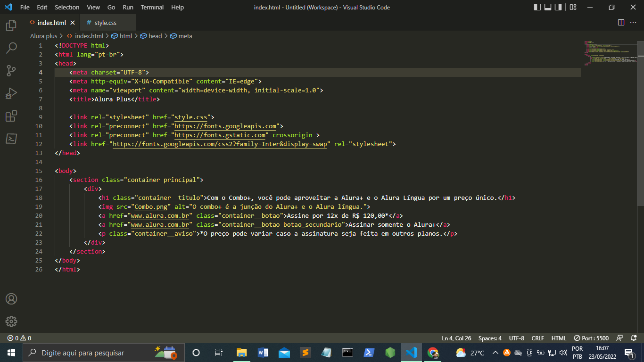The image size is (644, 362).
Task: Open the PowerShell terminal icon in activity bar
Action: pyautogui.click(x=11, y=139)
